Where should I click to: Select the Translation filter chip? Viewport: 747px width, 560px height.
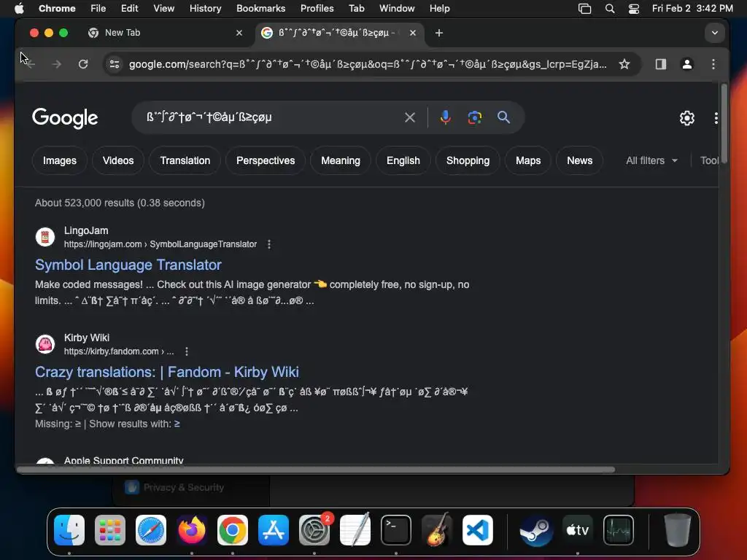tap(185, 160)
